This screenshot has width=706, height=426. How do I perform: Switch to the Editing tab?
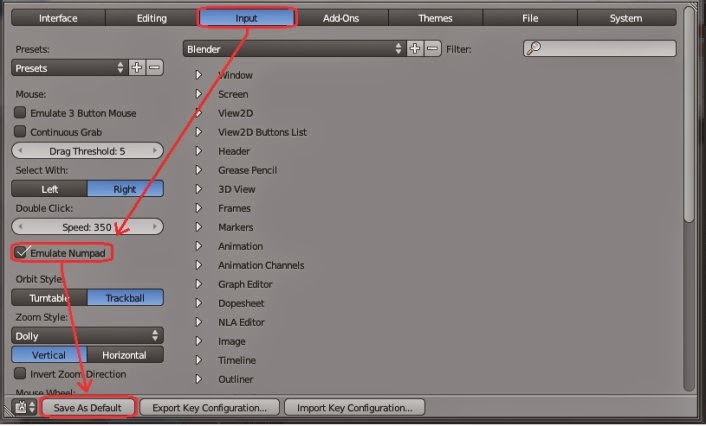pos(152,18)
